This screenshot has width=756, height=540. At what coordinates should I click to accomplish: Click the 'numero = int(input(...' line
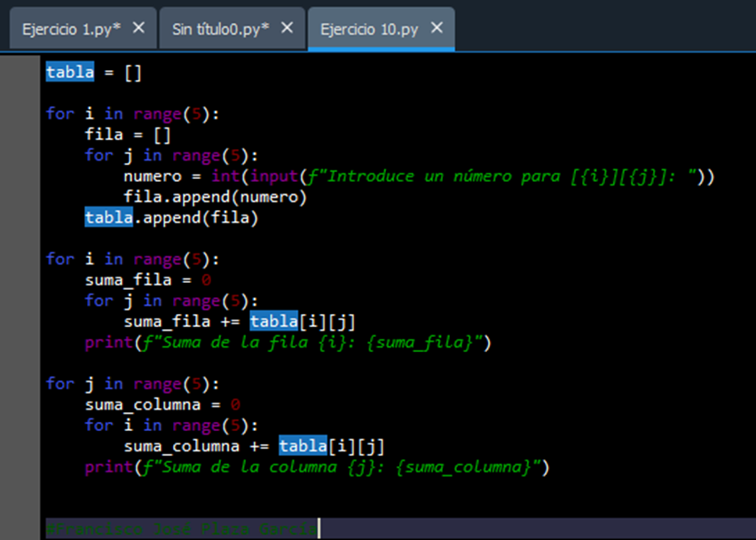(x=419, y=176)
